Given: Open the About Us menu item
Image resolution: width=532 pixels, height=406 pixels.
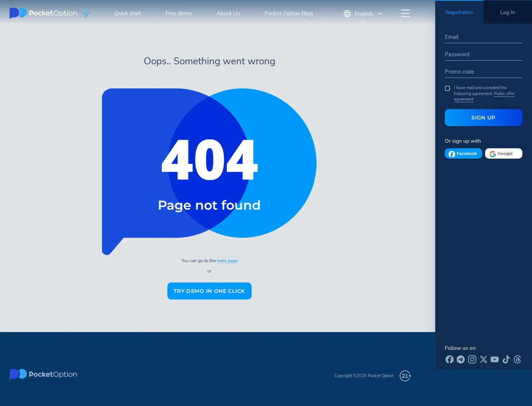Looking at the screenshot, I should tap(228, 13).
